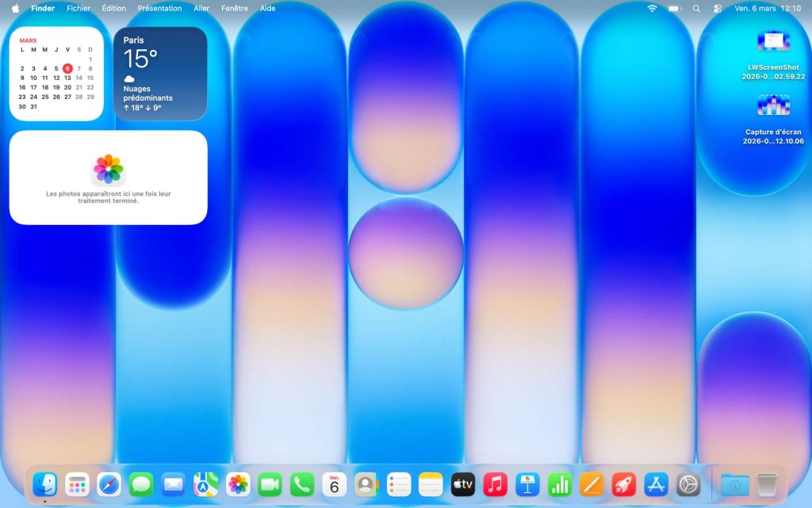The width and height of the screenshot is (812, 508).
Task: Open the Plans app in the Dock
Action: [205, 484]
